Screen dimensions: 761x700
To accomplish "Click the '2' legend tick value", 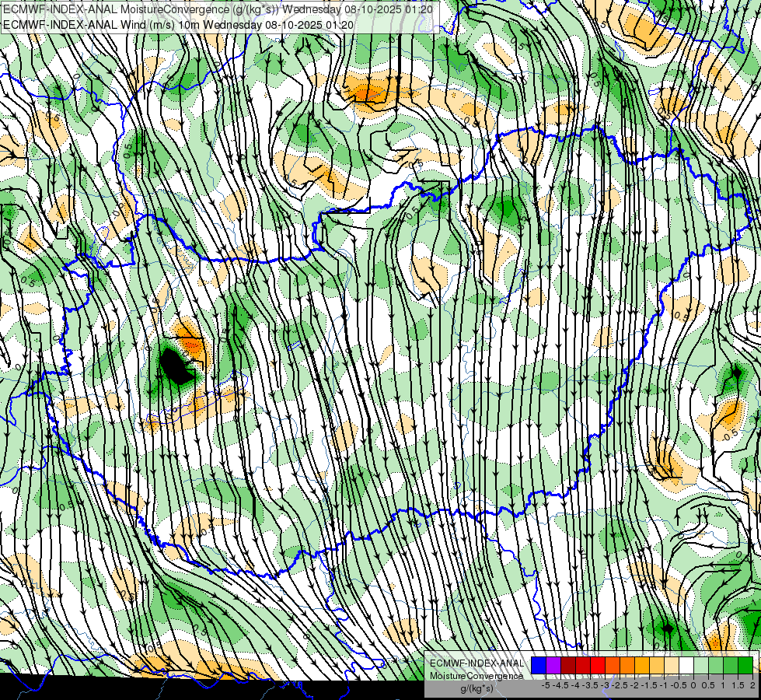I will pos(752,685).
